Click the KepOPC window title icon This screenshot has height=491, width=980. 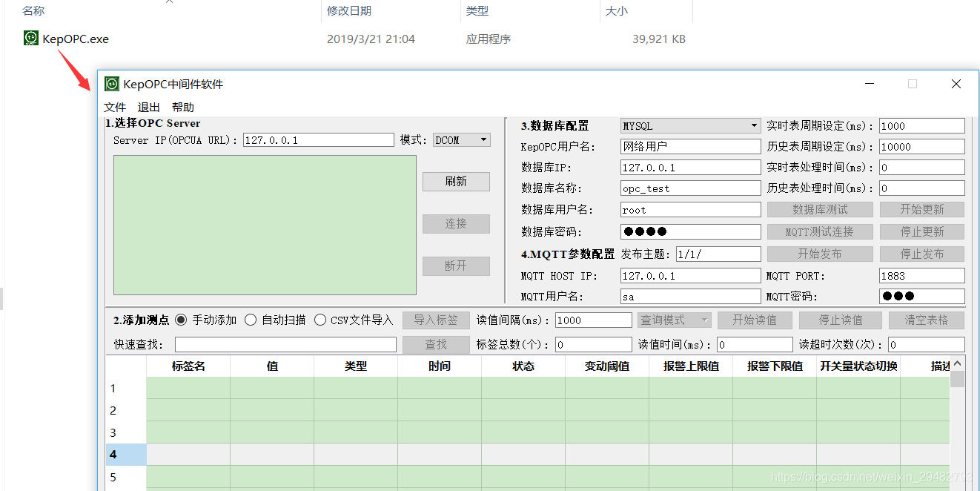pyautogui.click(x=112, y=84)
